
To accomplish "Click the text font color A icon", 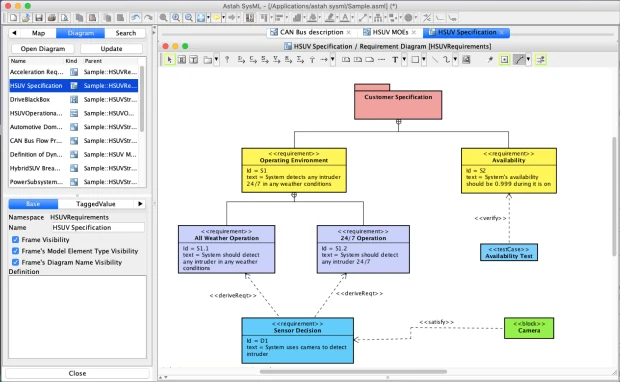I will (345, 18).
